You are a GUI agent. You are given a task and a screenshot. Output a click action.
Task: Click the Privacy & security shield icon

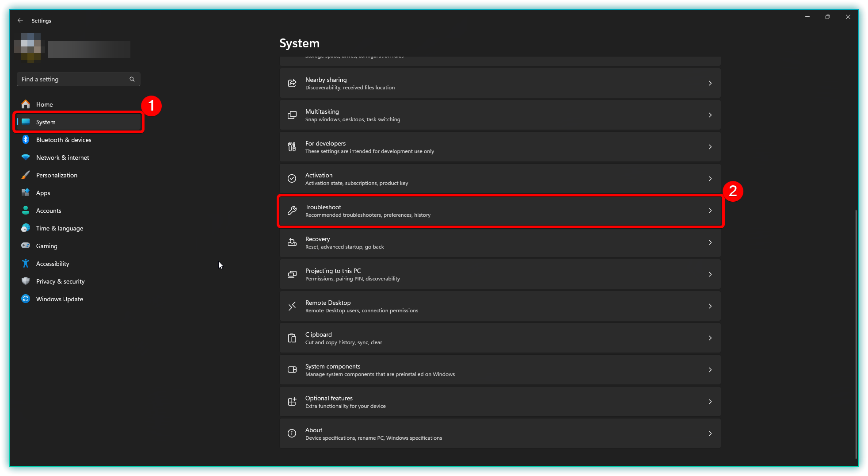coord(26,281)
